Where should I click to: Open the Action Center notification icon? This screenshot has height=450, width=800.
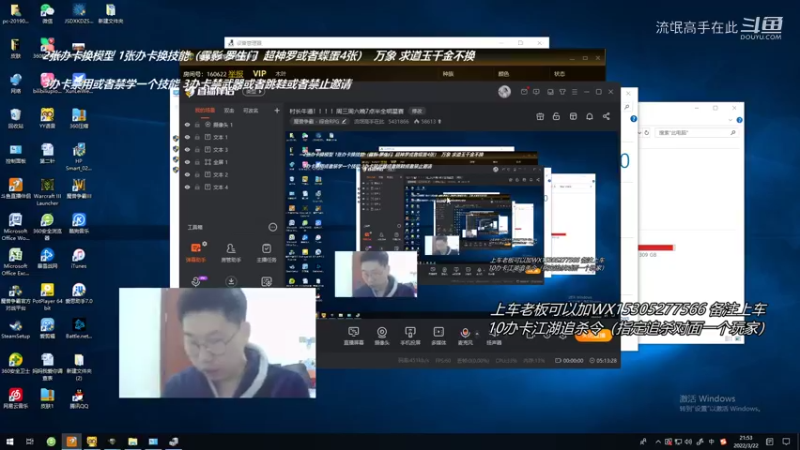pos(786,442)
